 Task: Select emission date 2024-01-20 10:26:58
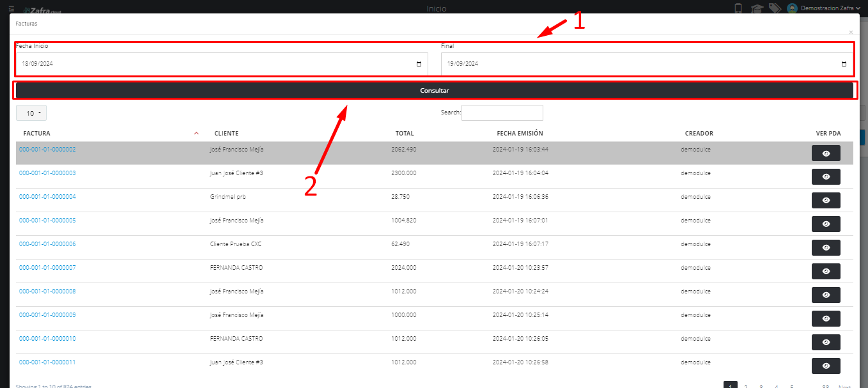tap(520, 362)
